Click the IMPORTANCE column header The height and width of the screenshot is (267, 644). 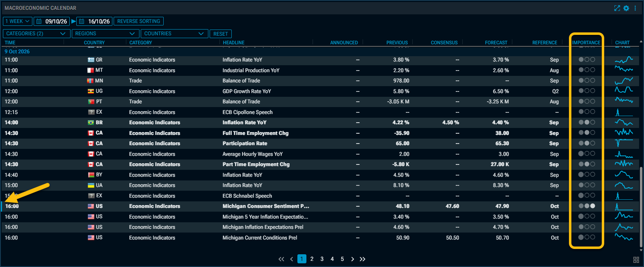pyautogui.click(x=586, y=43)
